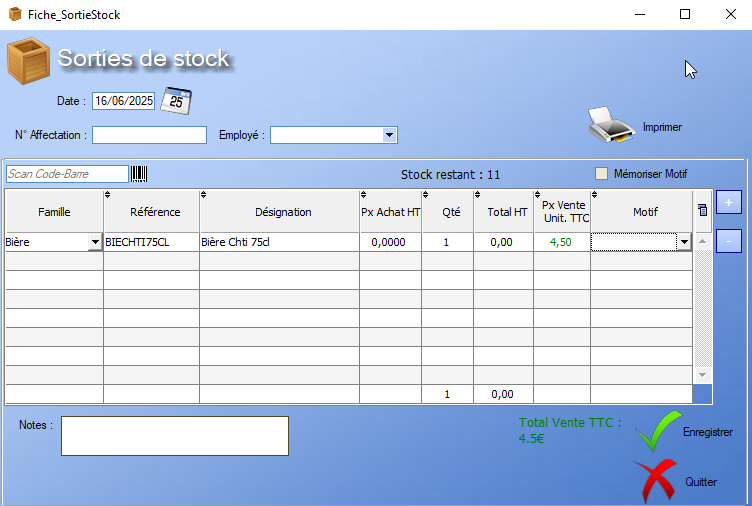The image size is (752, 506).
Task: Click inside the Notes text box
Action: click(x=175, y=436)
